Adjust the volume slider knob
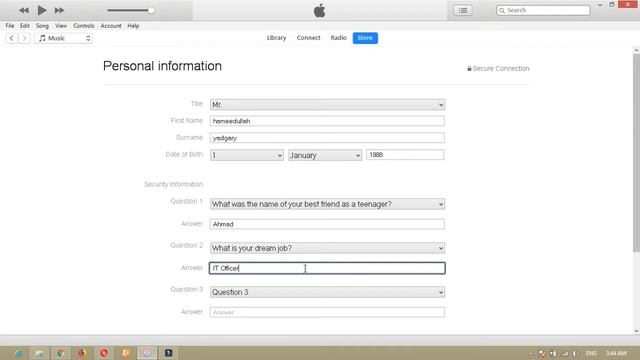Viewport: 640px width, 360px height. tap(151, 10)
